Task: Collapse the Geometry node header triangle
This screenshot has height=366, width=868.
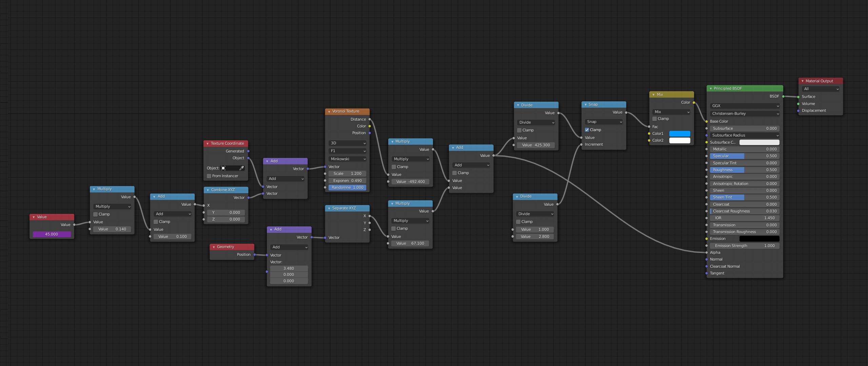Action: (x=213, y=247)
